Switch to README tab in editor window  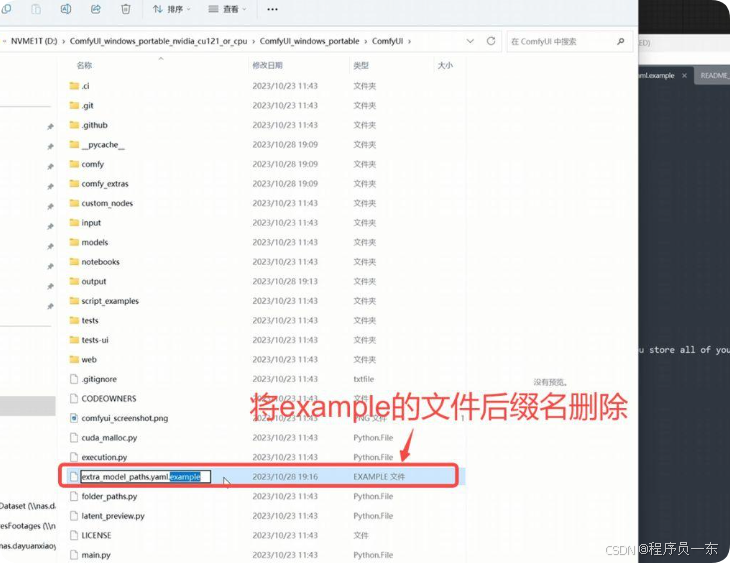tap(712, 75)
